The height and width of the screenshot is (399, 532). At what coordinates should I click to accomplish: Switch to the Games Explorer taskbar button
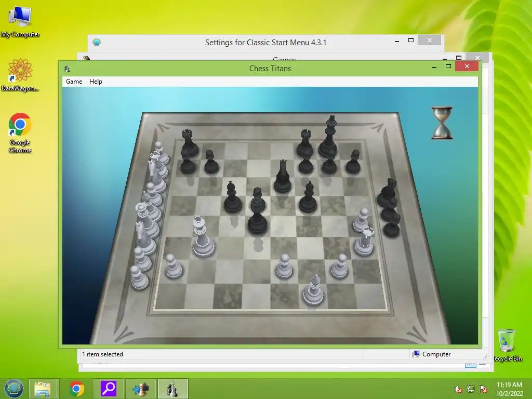point(140,389)
